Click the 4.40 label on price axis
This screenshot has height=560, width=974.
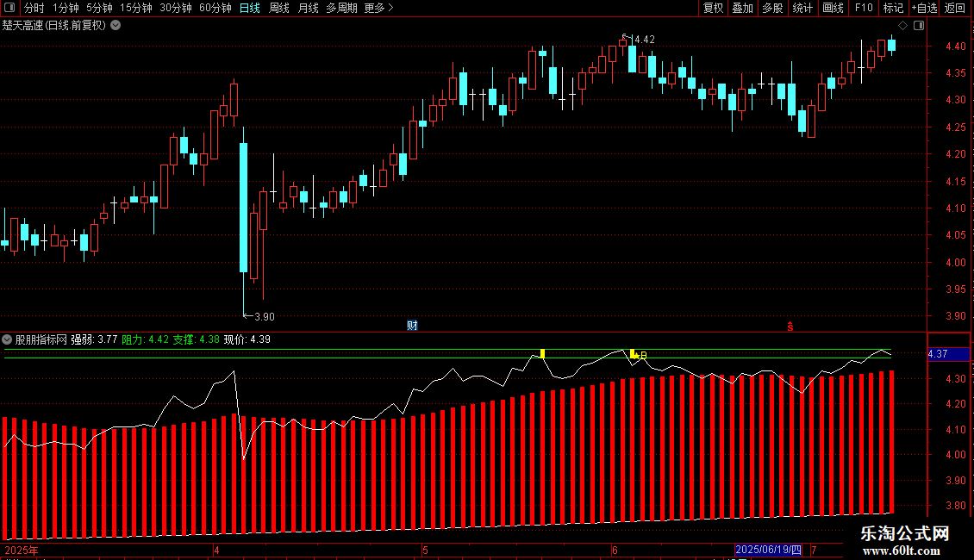coord(955,46)
